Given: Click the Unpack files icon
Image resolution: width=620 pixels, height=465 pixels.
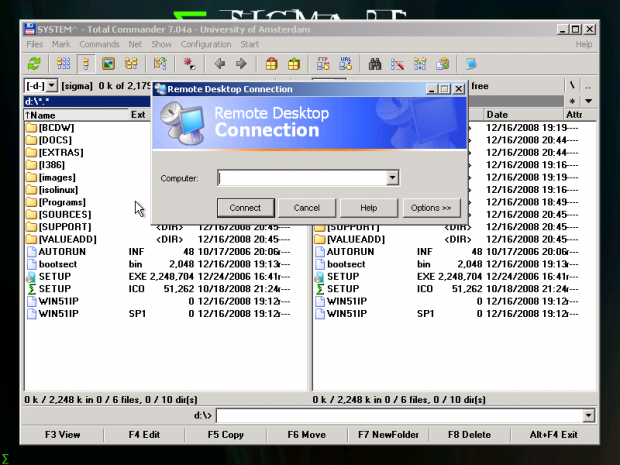Looking at the screenshot, I should point(294,64).
